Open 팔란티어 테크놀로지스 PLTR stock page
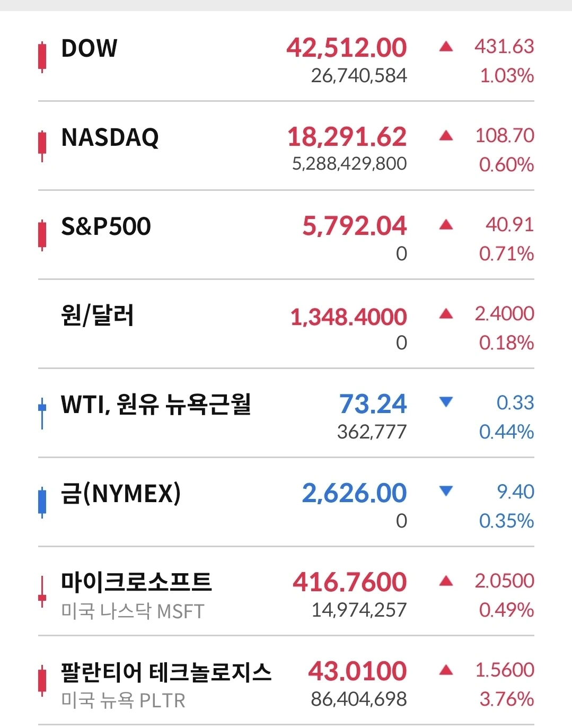The width and height of the screenshot is (572, 728). [x=286, y=680]
